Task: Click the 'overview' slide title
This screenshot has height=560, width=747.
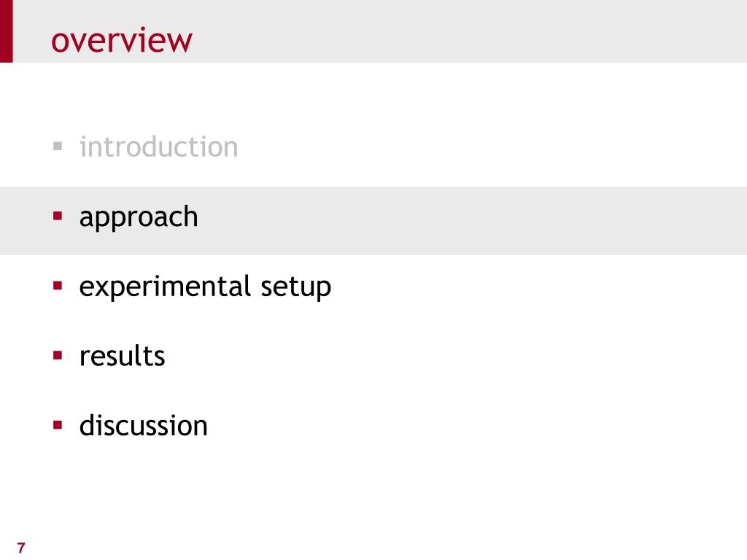Action: click(x=122, y=40)
